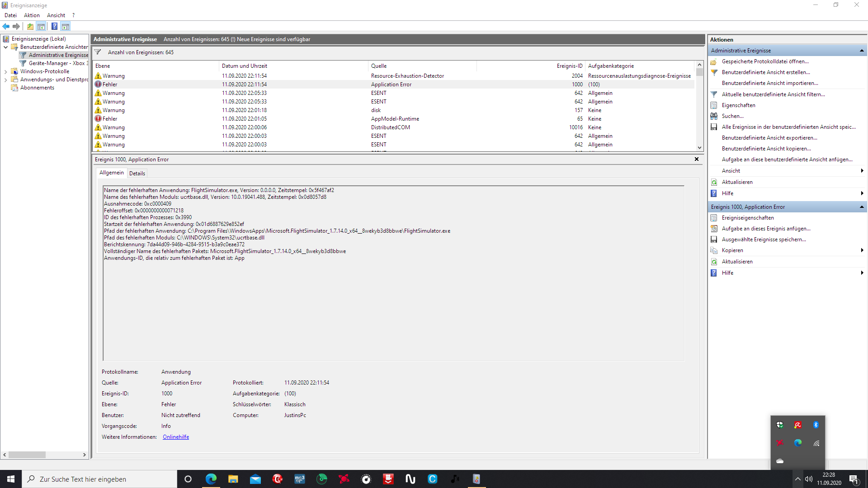Viewport: 868px width, 488px height.
Task: Click the Kopieren icon in Aktionen
Action: (714, 250)
